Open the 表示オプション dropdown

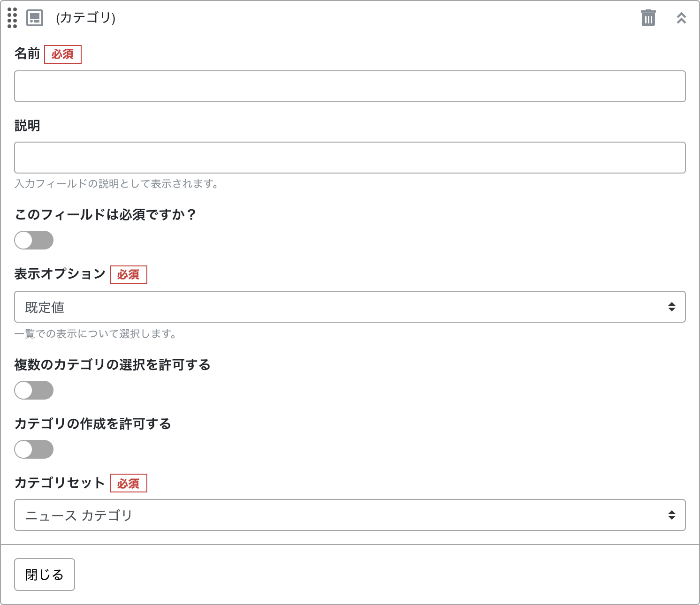pyautogui.click(x=350, y=307)
